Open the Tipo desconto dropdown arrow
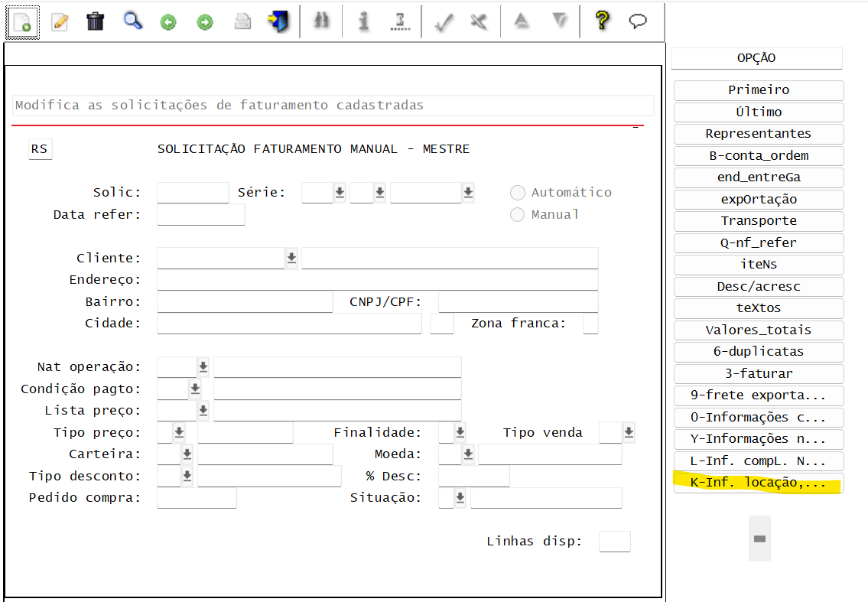This screenshot has height=602, width=868. pyautogui.click(x=187, y=476)
